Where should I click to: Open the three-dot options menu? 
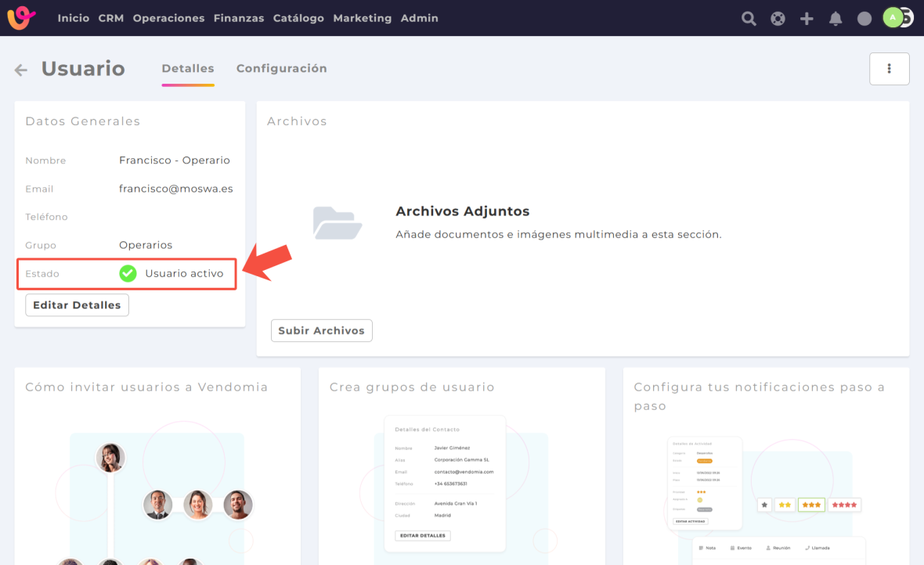pyautogui.click(x=889, y=69)
